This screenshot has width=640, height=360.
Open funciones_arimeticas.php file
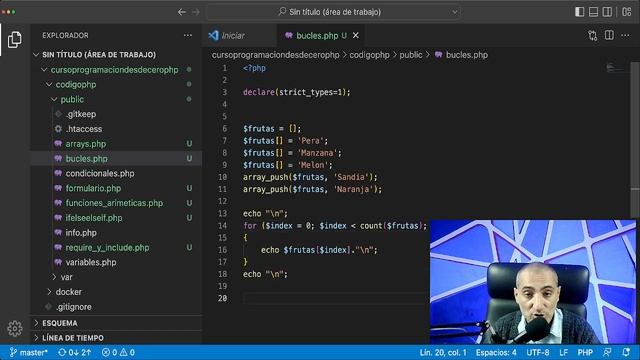114,203
